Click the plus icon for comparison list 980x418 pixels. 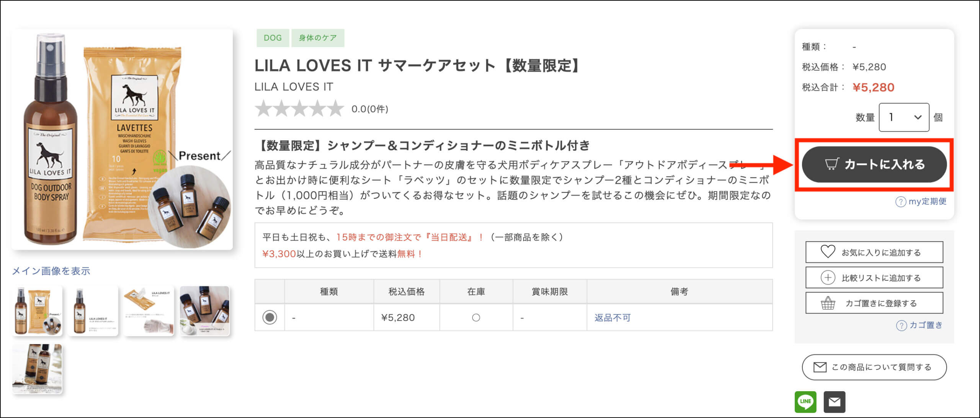[x=828, y=277]
